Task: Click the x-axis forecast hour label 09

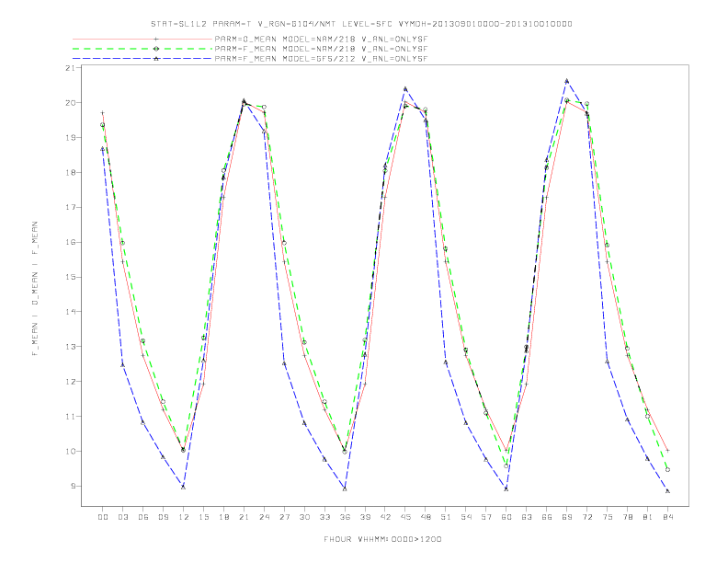Action: (163, 517)
